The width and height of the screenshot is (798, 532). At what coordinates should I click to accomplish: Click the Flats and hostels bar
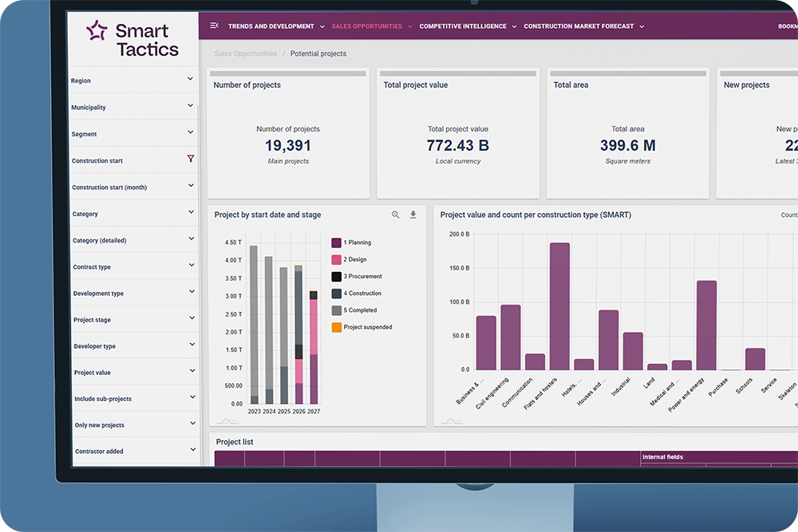click(560, 306)
